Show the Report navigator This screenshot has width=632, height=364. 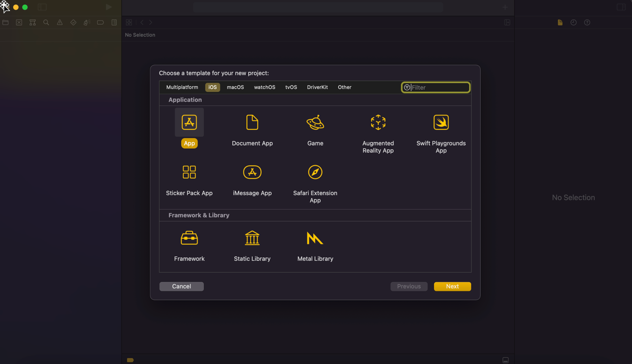114,23
